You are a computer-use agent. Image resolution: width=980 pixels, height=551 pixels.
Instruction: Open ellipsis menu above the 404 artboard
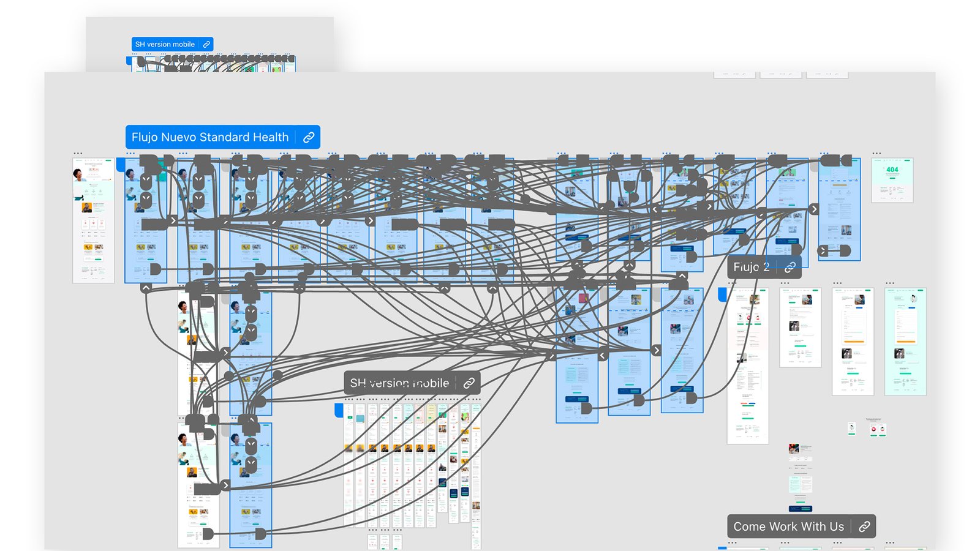click(876, 154)
